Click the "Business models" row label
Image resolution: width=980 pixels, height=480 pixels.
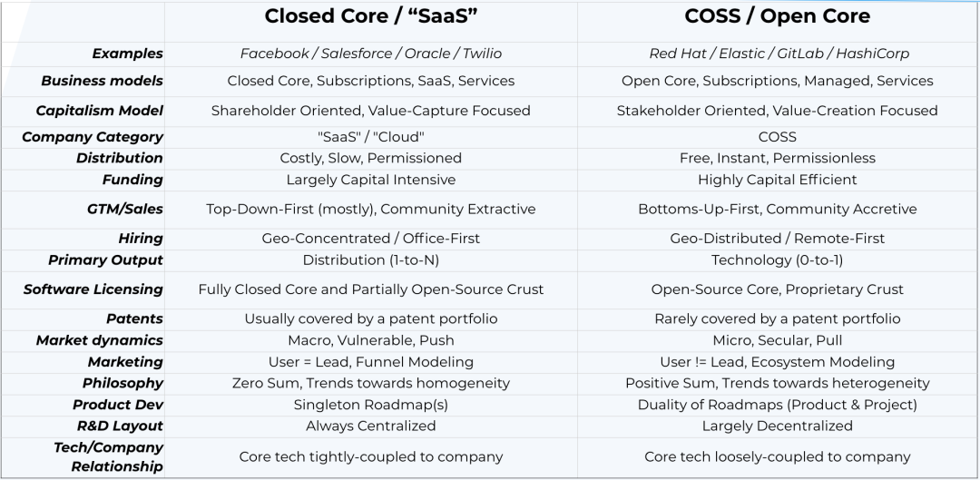click(x=102, y=81)
